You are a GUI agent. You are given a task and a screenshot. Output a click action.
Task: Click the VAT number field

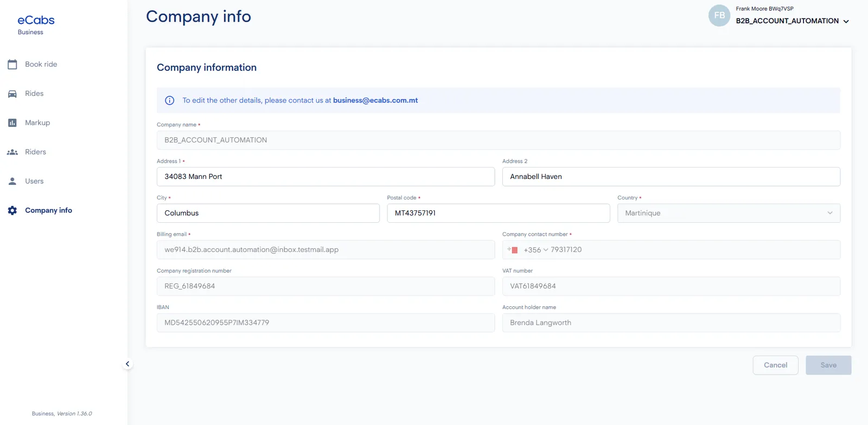pos(671,286)
